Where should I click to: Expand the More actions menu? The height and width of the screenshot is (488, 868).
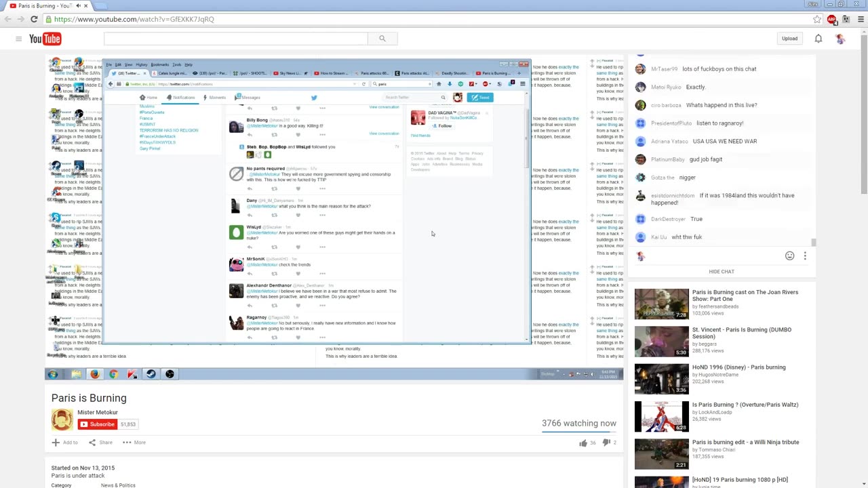point(134,443)
